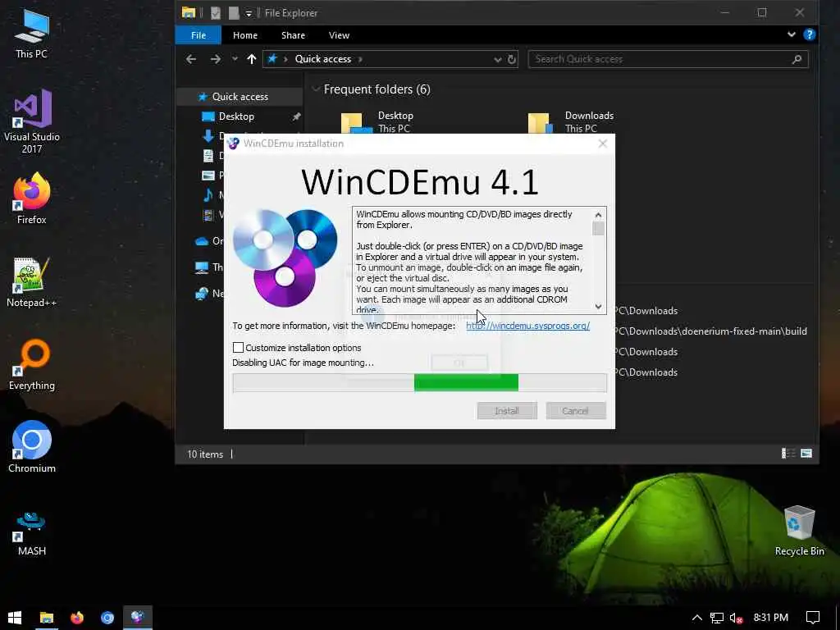Viewport: 840px width, 630px height.
Task: Go back in File Explorer
Action: tap(190, 59)
